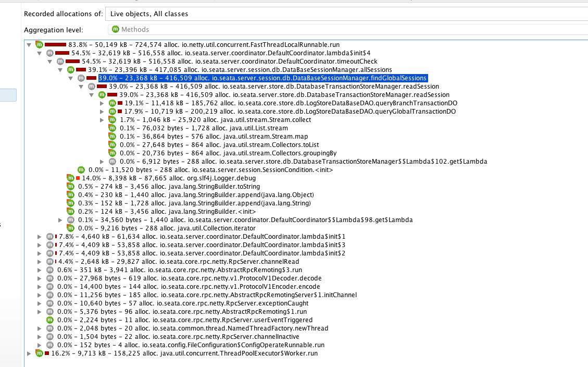Click icon beside ThreadPoolExecutor$Worker.run
Image resolution: width=588 pixels, height=367 pixels.
tap(39, 353)
